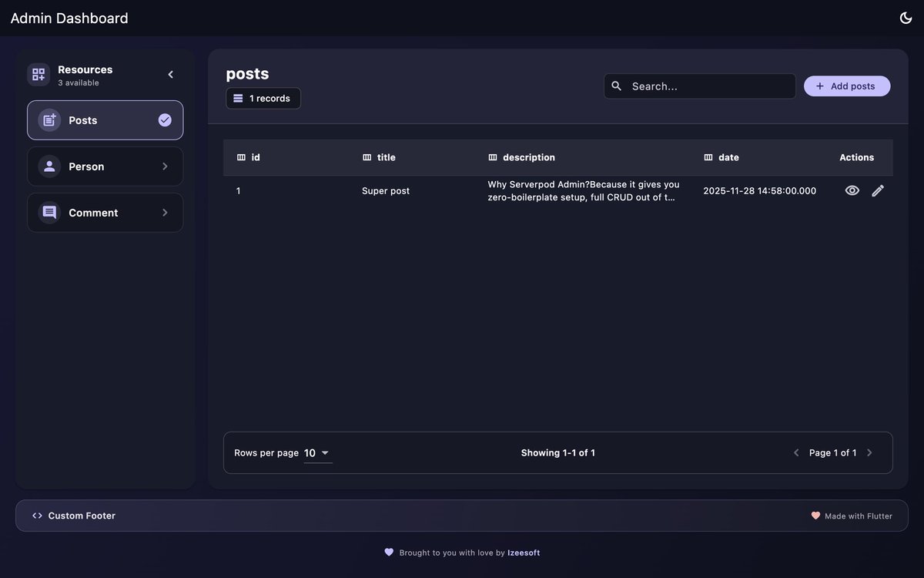Click the Posts document icon

coord(49,120)
